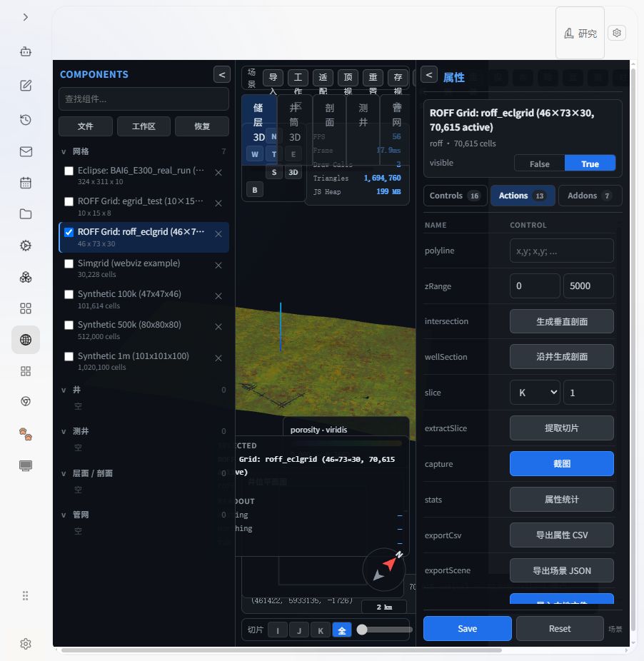Switch to the Controls tab

click(x=455, y=196)
